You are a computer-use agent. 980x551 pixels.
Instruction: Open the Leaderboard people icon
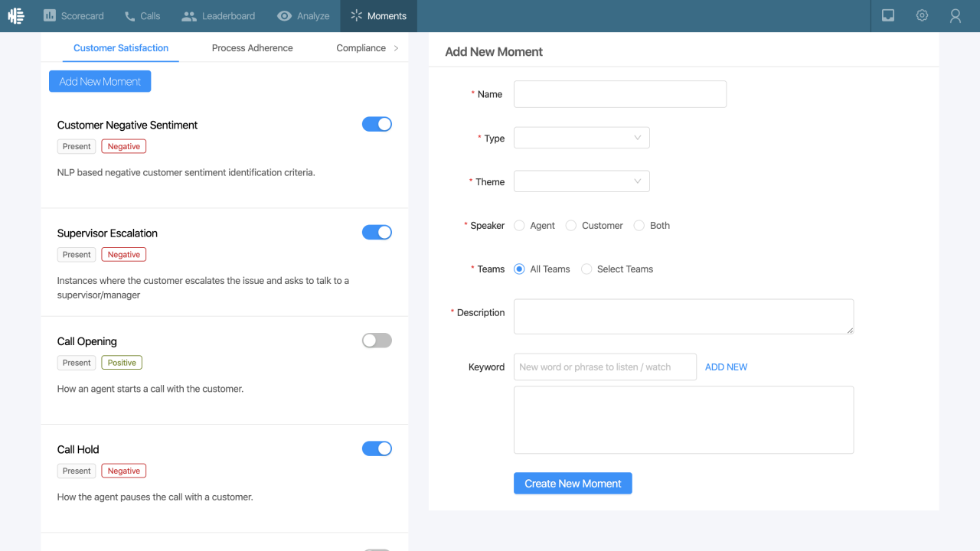[189, 16]
